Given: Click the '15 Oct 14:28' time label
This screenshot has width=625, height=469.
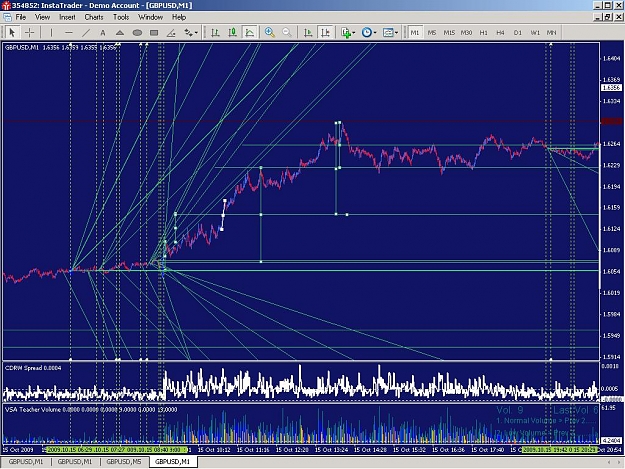Looking at the screenshot, I should coord(370,450).
